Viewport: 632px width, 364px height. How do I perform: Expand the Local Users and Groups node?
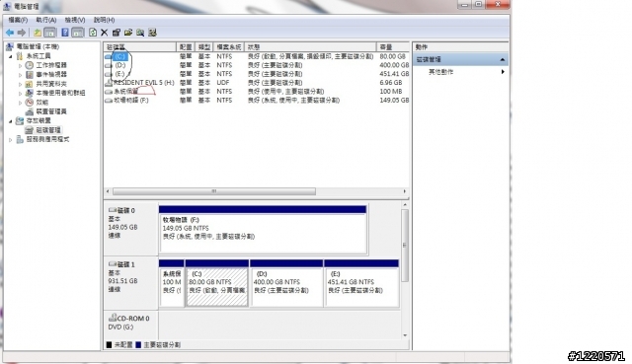pyautogui.click(x=20, y=93)
